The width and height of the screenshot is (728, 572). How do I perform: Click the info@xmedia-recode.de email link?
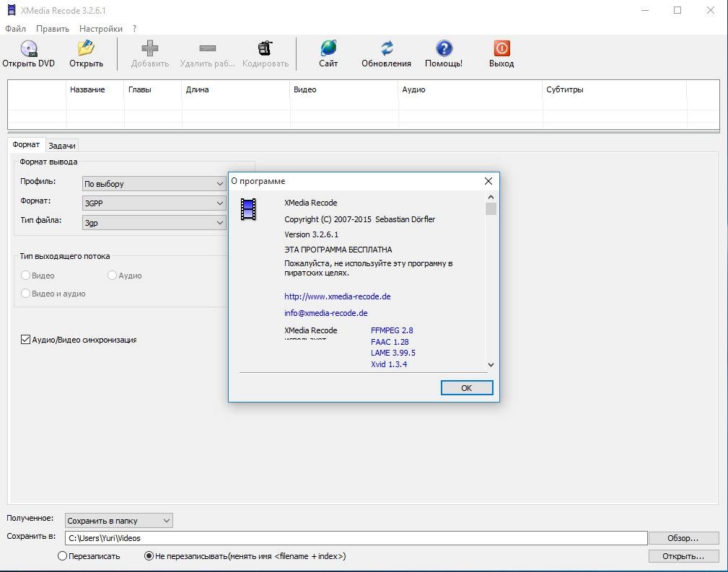point(326,313)
